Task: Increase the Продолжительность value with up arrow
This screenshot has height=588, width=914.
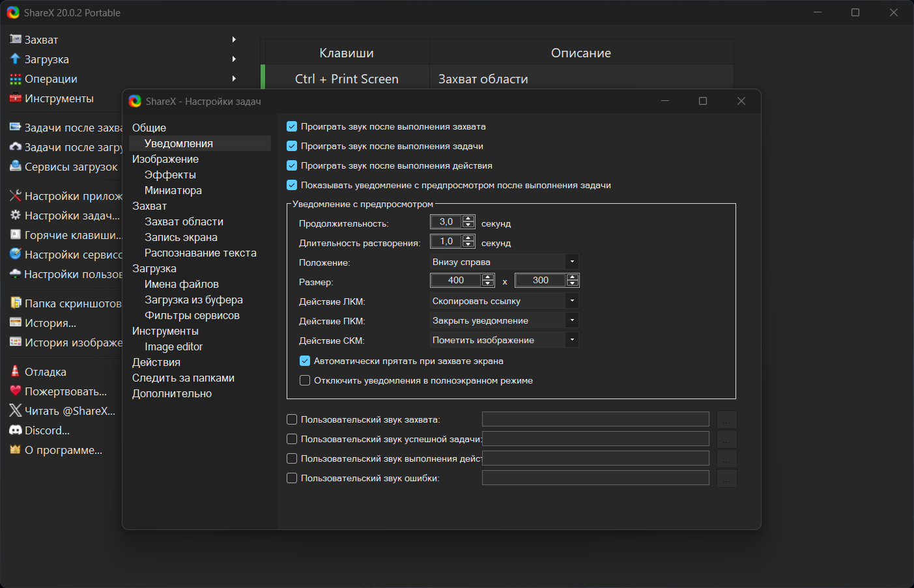Action: point(468,219)
